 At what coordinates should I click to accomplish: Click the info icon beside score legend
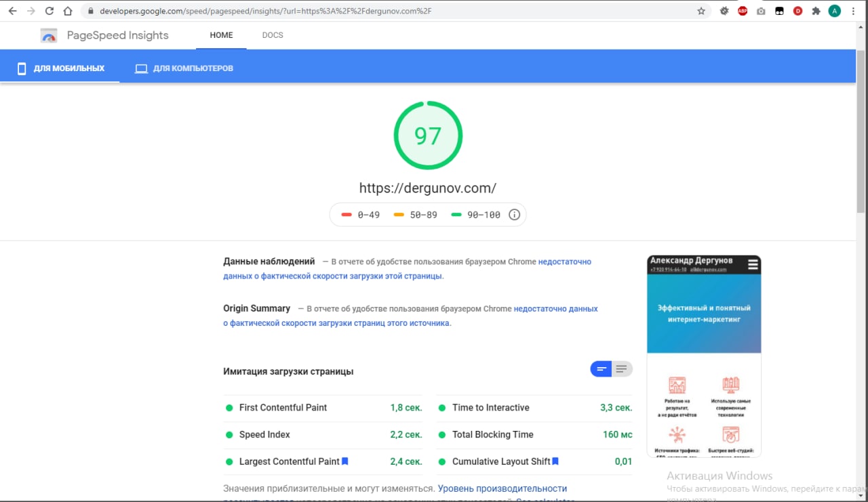514,215
